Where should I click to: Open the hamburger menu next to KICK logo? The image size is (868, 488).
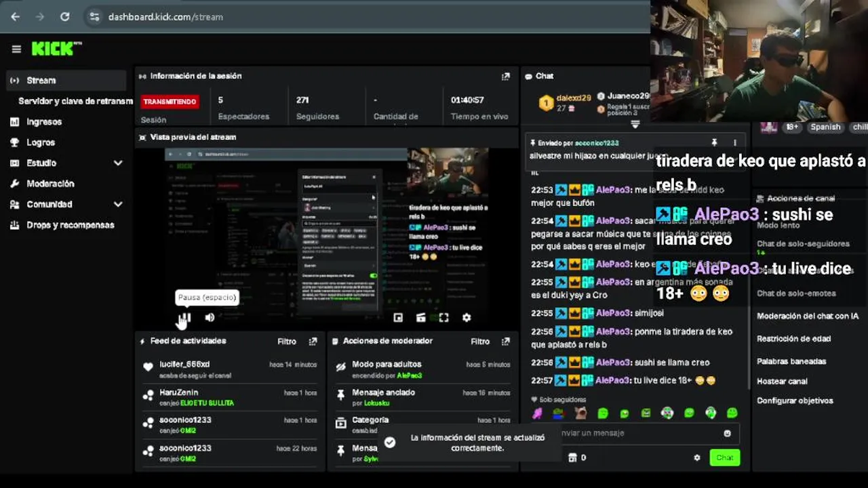16,49
